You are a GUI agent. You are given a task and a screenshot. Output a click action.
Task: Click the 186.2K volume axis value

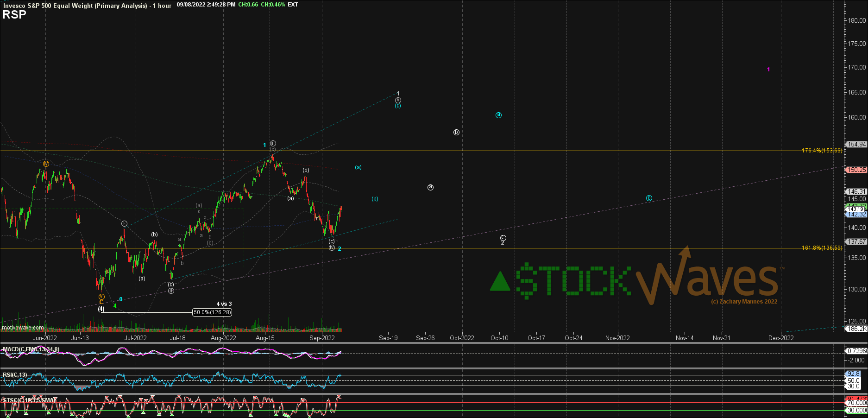point(856,329)
